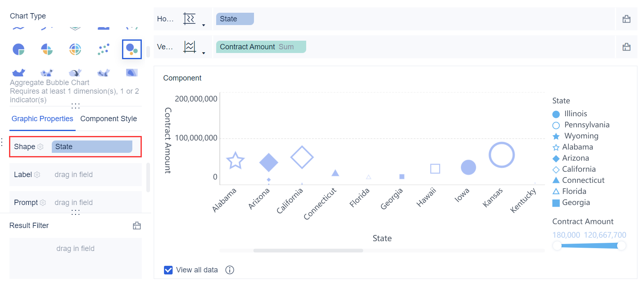Image resolution: width=644 pixels, height=281 pixels.
Task: Open Label settings gear icon
Action: 37,175
